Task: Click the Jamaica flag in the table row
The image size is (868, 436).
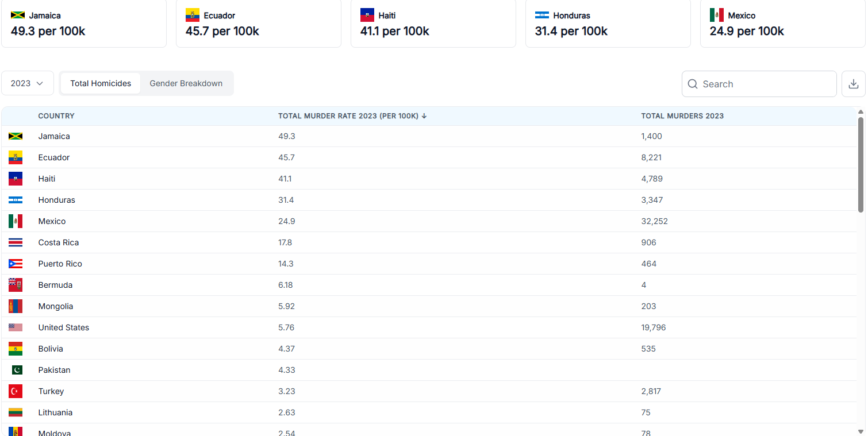Action: coord(16,136)
